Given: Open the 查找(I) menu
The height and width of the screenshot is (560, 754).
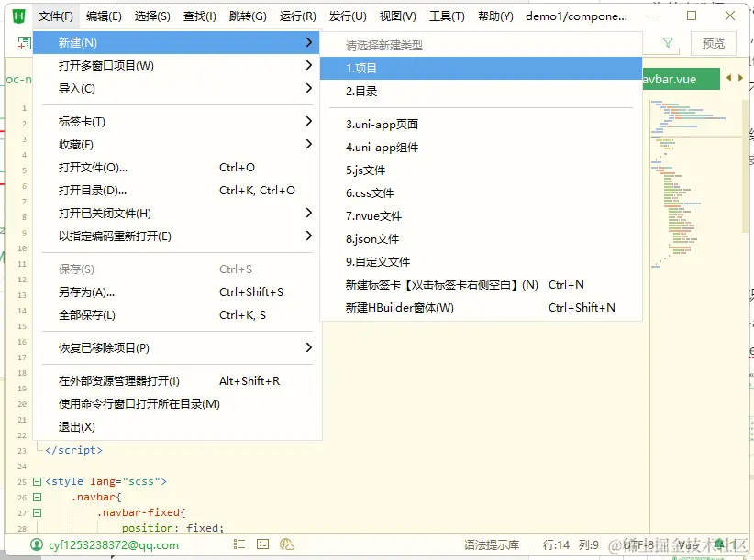Looking at the screenshot, I should click(x=200, y=16).
